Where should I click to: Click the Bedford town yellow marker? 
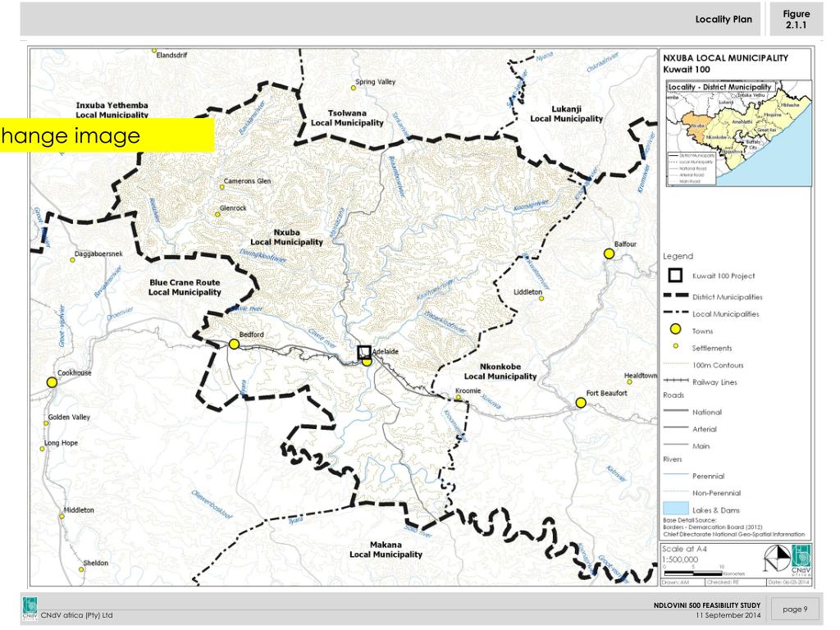234,345
